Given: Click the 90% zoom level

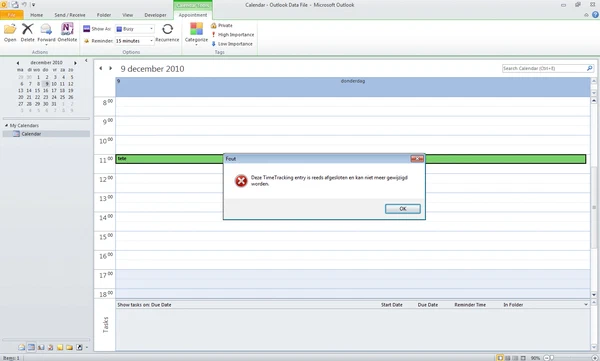Looking at the screenshot, I should click(x=535, y=358).
